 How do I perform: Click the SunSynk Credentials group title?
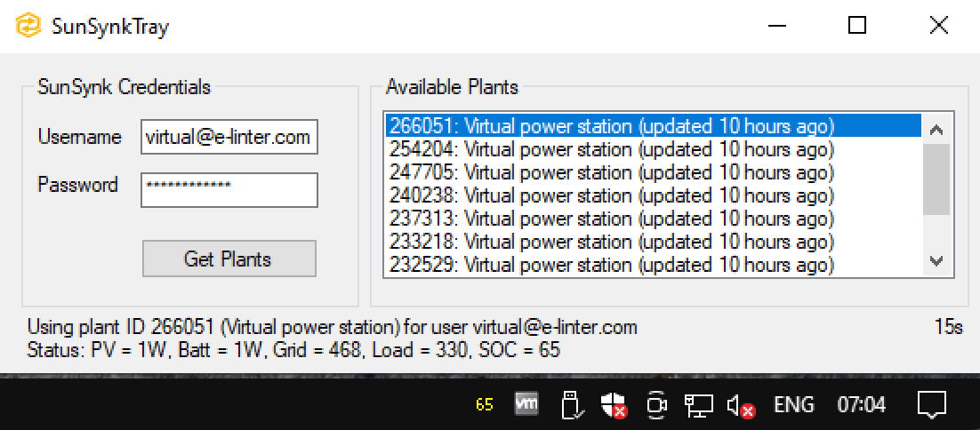coord(124,87)
